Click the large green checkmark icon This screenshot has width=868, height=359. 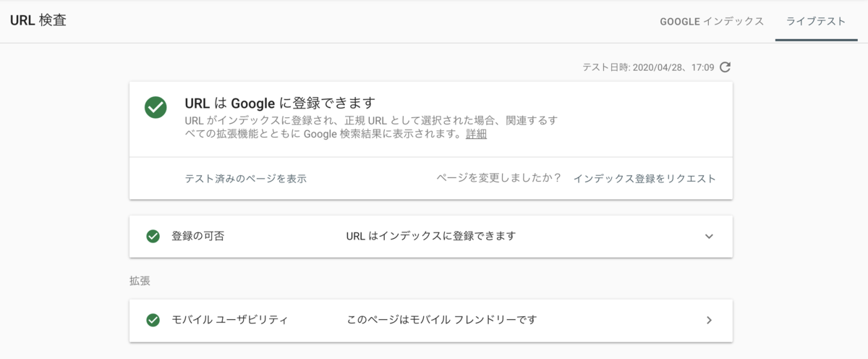(x=156, y=108)
